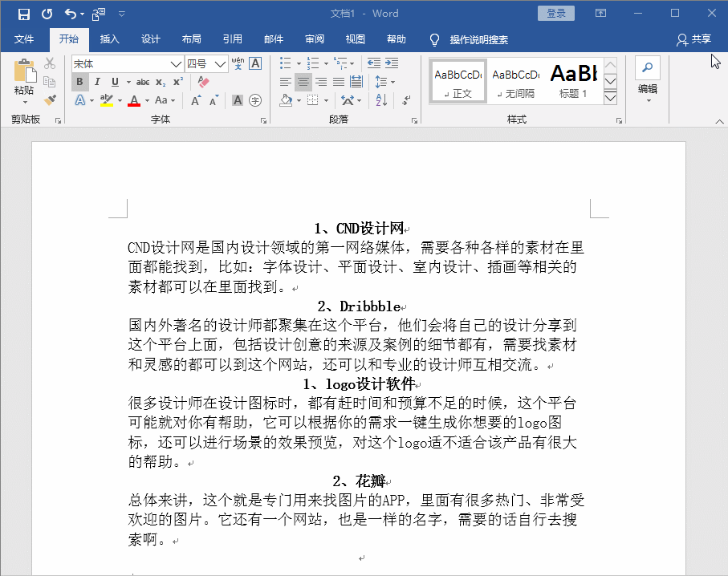
Task: Sort with the A-Z sort icon
Action: click(381, 100)
